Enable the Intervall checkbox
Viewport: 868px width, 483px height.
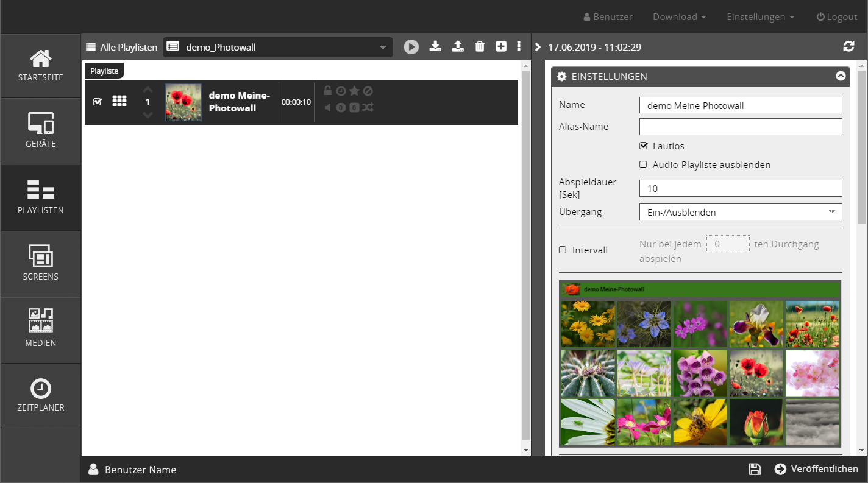[563, 250]
